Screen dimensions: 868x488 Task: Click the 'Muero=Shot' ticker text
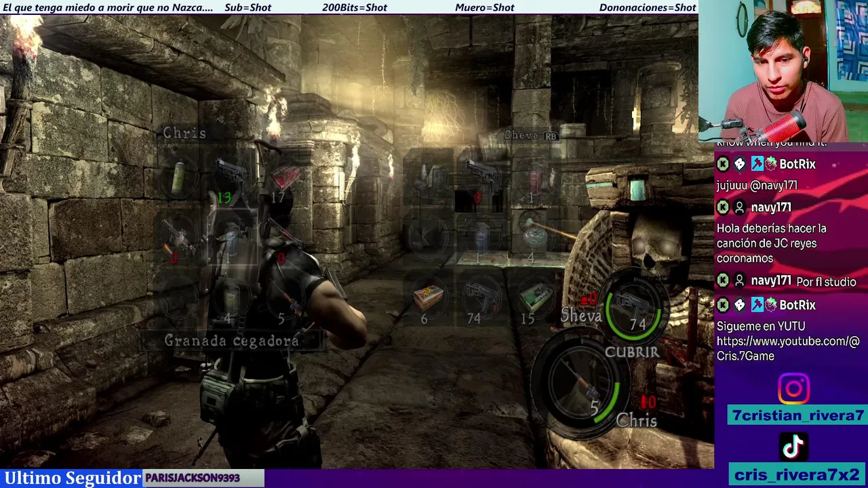485,7
